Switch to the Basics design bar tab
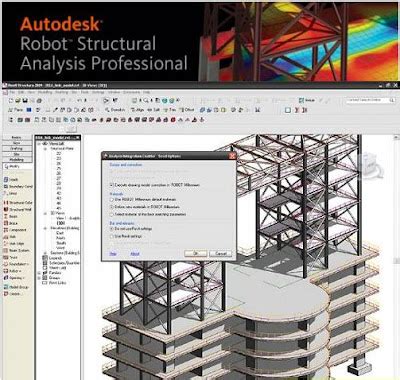The width and height of the screenshot is (400, 380). [17, 137]
